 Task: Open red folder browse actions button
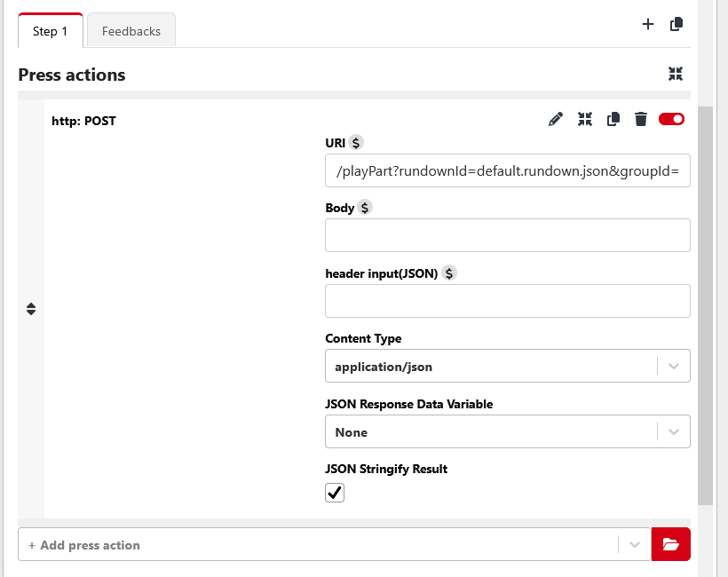(671, 544)
